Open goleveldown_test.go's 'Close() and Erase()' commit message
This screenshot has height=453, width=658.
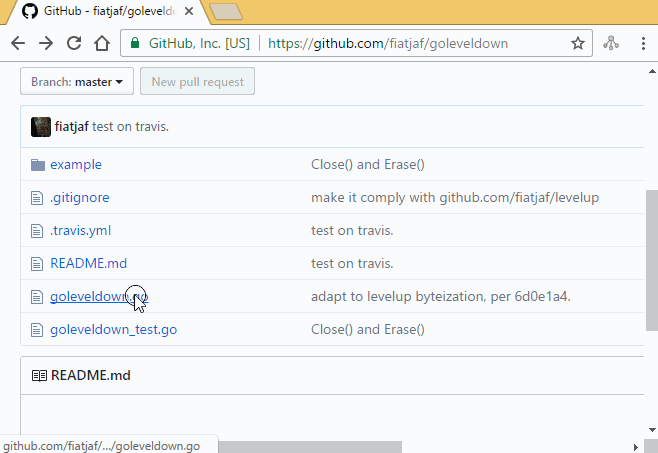click(368, 330)
